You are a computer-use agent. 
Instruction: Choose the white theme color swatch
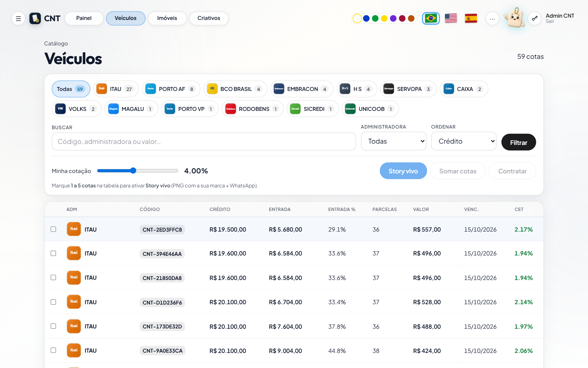click(x=357, y=19)
